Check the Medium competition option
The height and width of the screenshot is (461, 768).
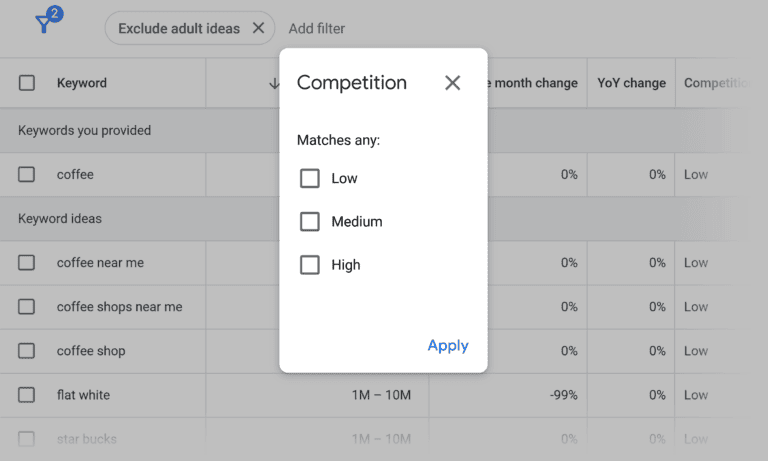pos(310,221)
